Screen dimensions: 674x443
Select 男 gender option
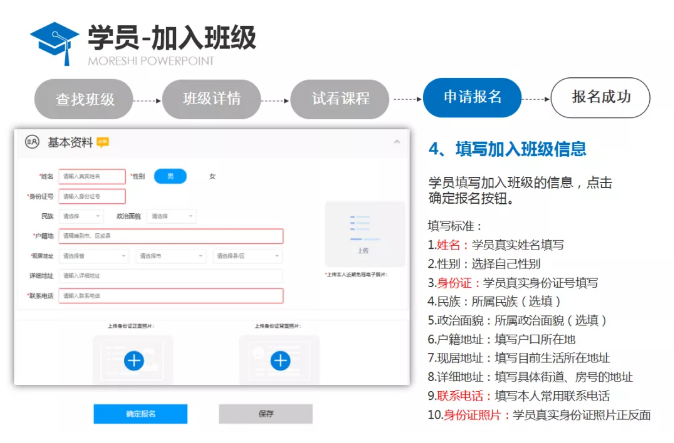click(170, 176)
